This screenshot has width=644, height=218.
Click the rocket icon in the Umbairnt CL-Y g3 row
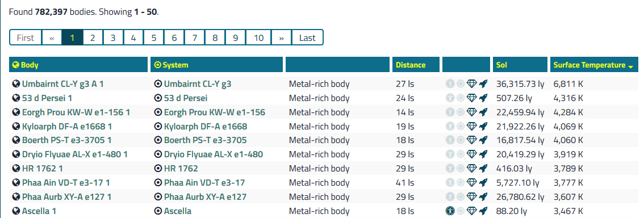click(483, 84)
